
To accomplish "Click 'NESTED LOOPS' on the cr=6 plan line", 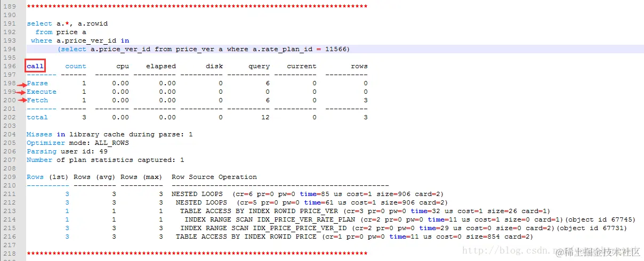I will 197,194.
